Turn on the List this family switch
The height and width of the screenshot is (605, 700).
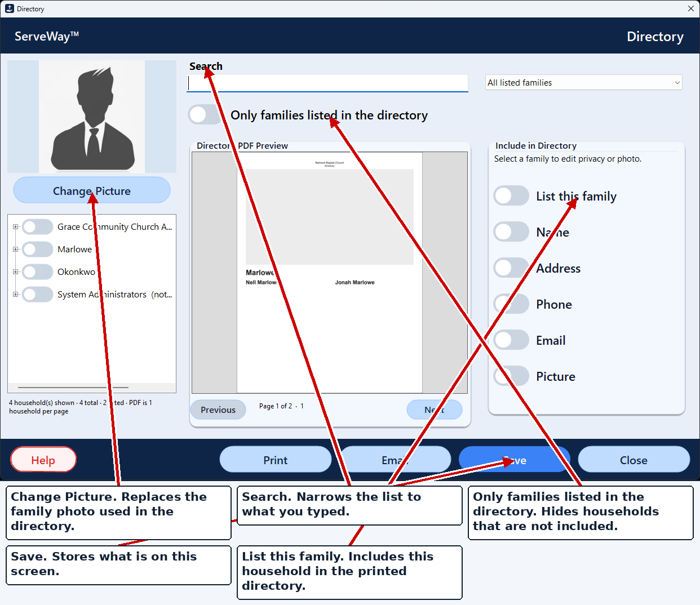[x=511, y=196]
